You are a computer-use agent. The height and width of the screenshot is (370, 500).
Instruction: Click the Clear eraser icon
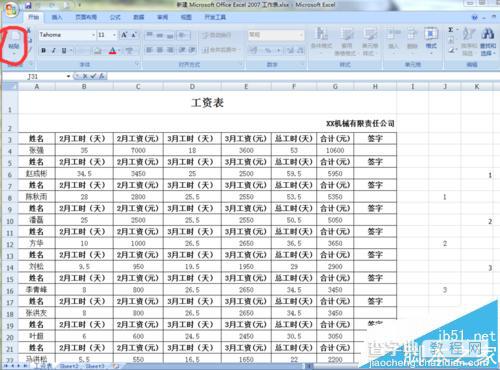[x=452, y=50]
